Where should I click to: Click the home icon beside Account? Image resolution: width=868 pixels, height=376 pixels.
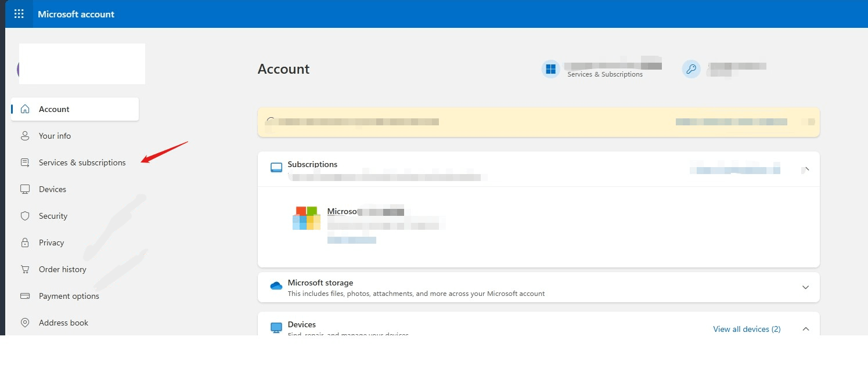25,109
